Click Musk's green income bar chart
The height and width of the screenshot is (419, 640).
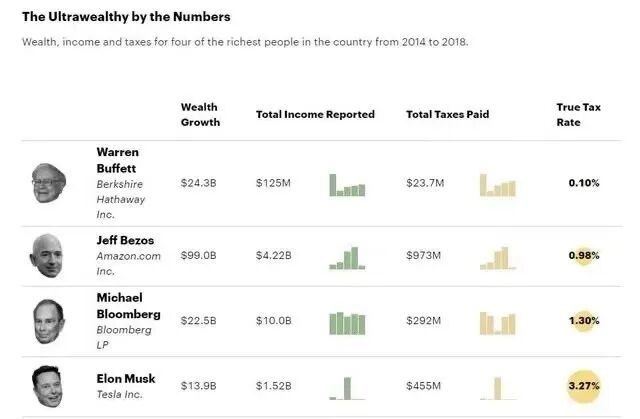pos(346,388)
